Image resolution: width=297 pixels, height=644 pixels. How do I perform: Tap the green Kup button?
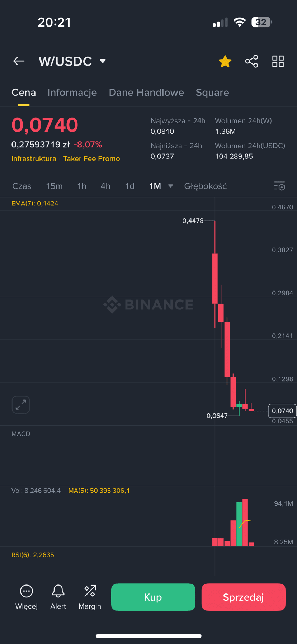(153, 597)
